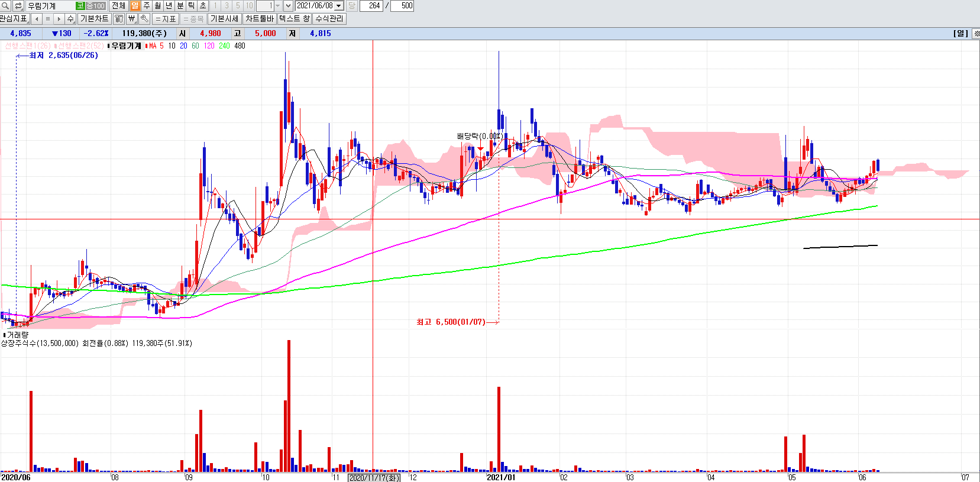Viewport: 980px width, 482px height.
Task: Select the interval 5 button
Action: pos(238,6)
